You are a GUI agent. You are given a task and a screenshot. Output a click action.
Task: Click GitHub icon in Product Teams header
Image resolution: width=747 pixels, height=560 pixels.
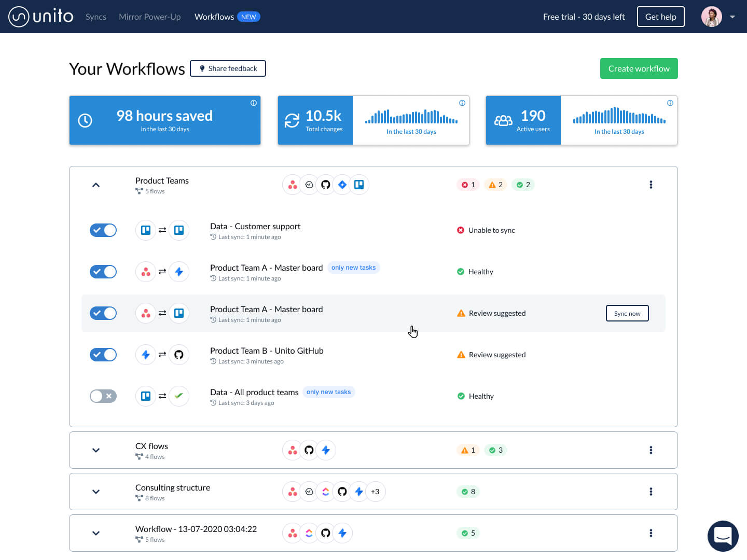click(x=326, y=185)
